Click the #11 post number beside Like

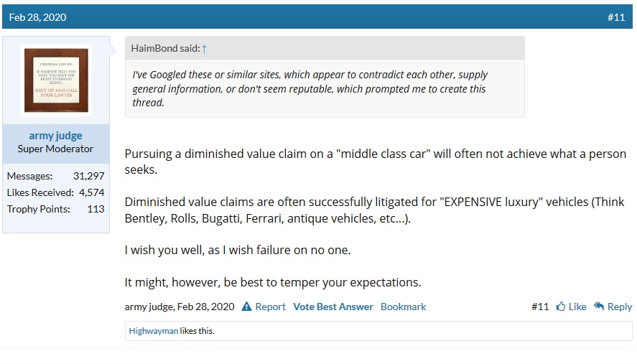click(540, 307)
